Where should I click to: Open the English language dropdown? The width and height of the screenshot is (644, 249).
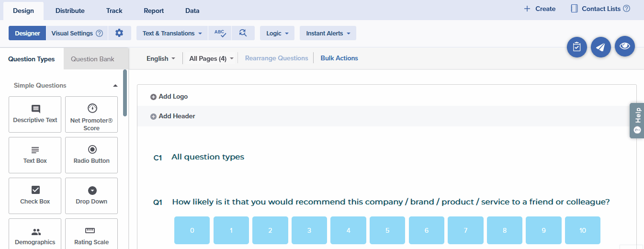point(160,58)
